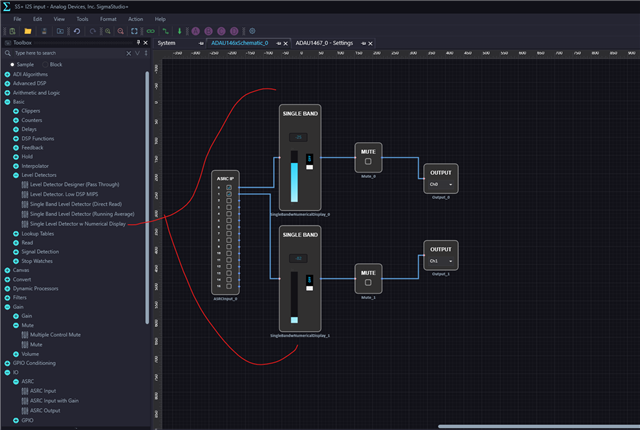This screenshot has width=640, height=430.
Task: Select Multiple Control Mute block item
Action: tap(55, 335)
